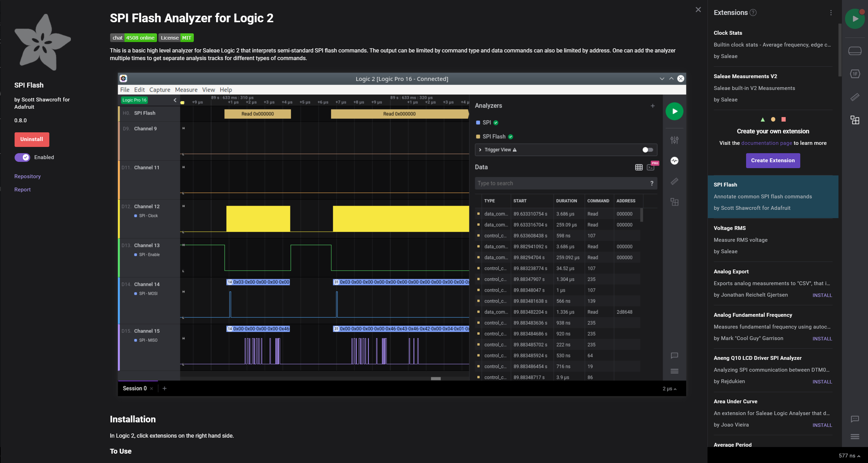Add a session with the plus tab icon
The width and height of the screenshot is (868, 463).
click(x=165, y=388)
